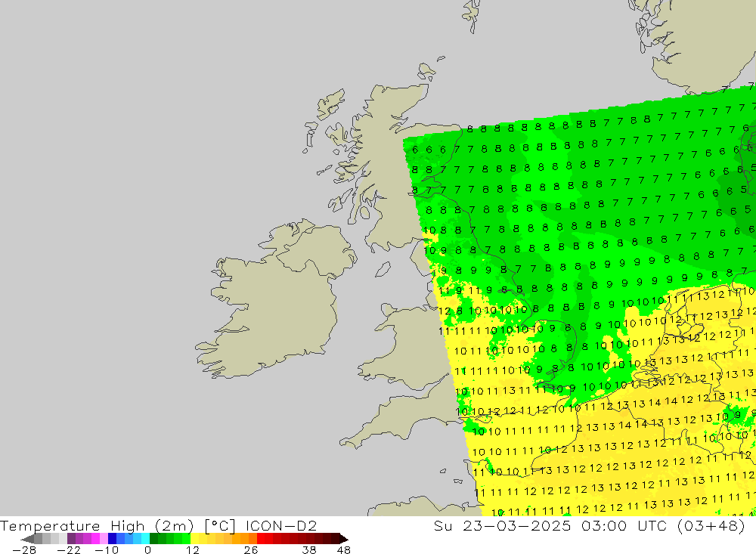
Task: Click the dark brown arrow at legend's right end
Action: [x=344, y=539]
